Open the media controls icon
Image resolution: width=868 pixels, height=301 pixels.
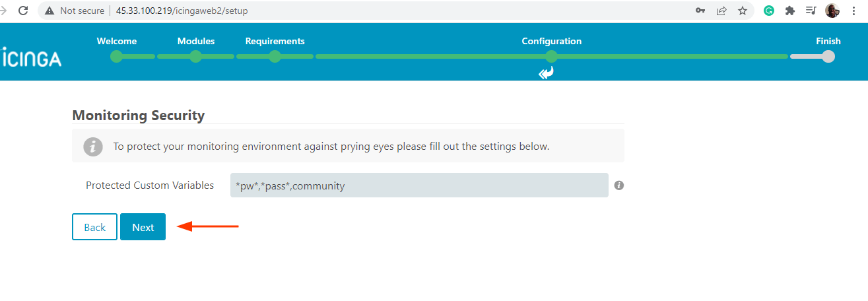[x=811, y=11]
